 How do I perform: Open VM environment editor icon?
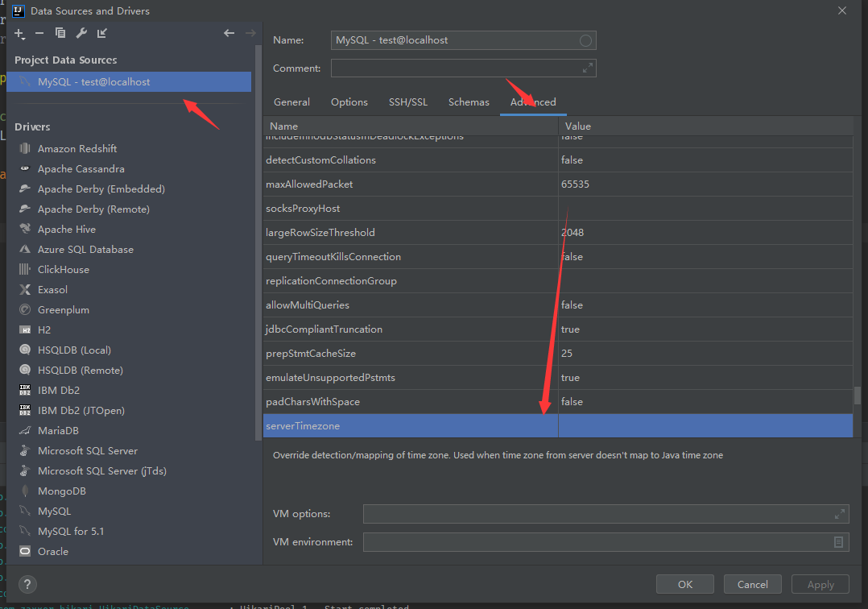click(x=839, y=542)
